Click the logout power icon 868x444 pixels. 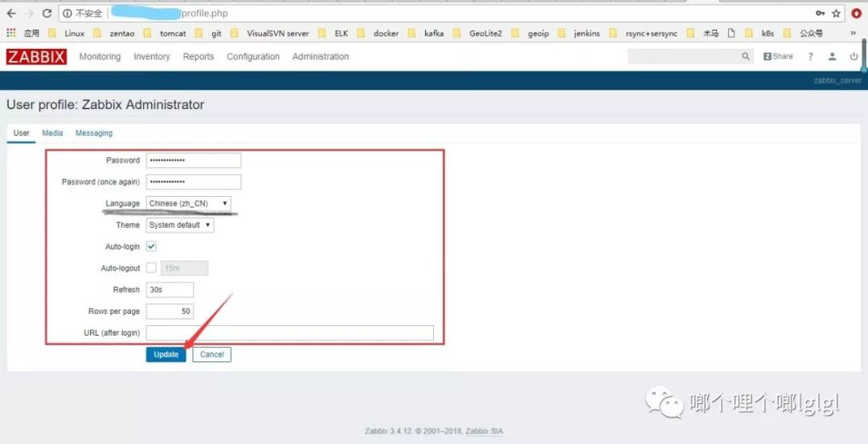(854, 56)
